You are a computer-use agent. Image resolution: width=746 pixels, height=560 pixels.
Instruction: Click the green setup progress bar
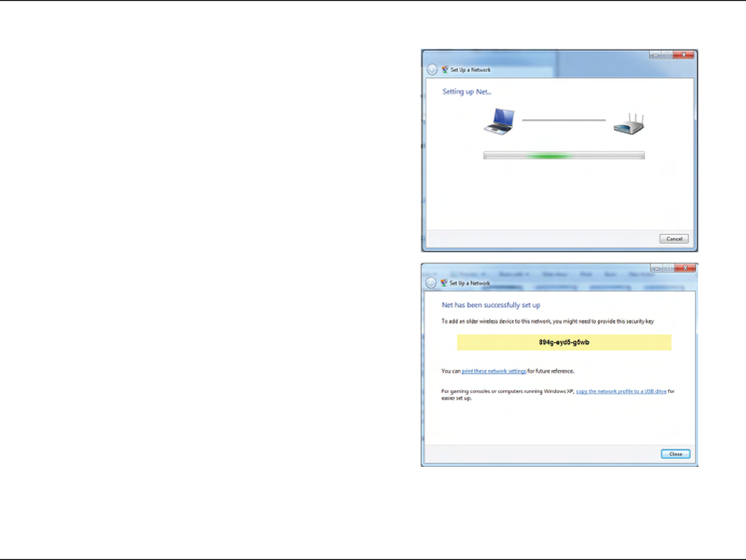click(x=564, y=155)
